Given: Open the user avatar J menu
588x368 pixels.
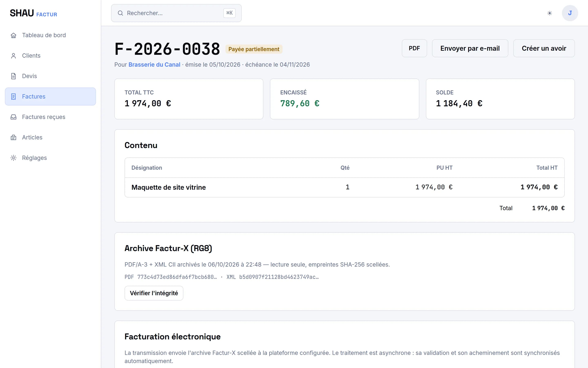Looking at the screenshot, I should 570,13.
